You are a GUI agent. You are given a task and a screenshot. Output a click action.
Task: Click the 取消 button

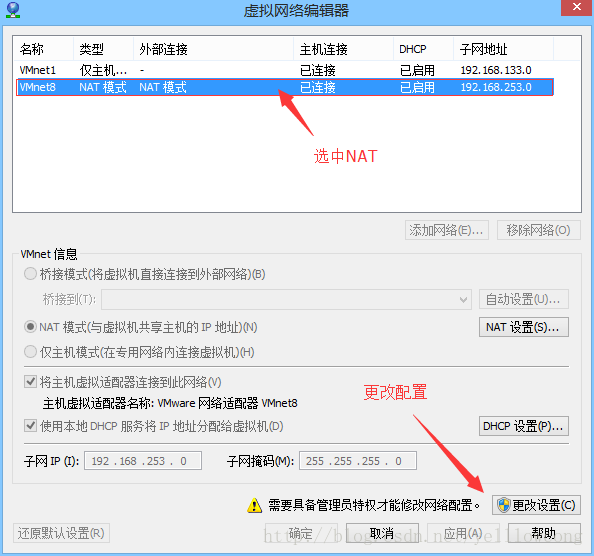click(382, 533)
